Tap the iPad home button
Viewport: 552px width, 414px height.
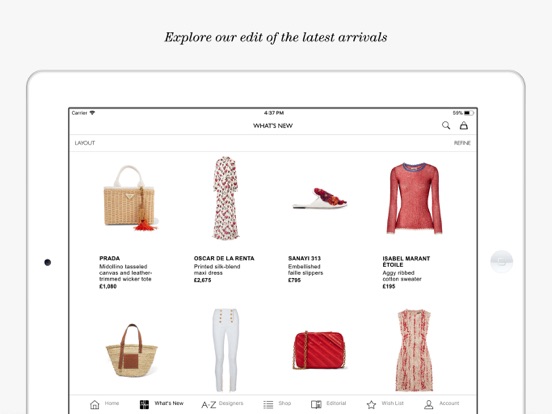502,262
